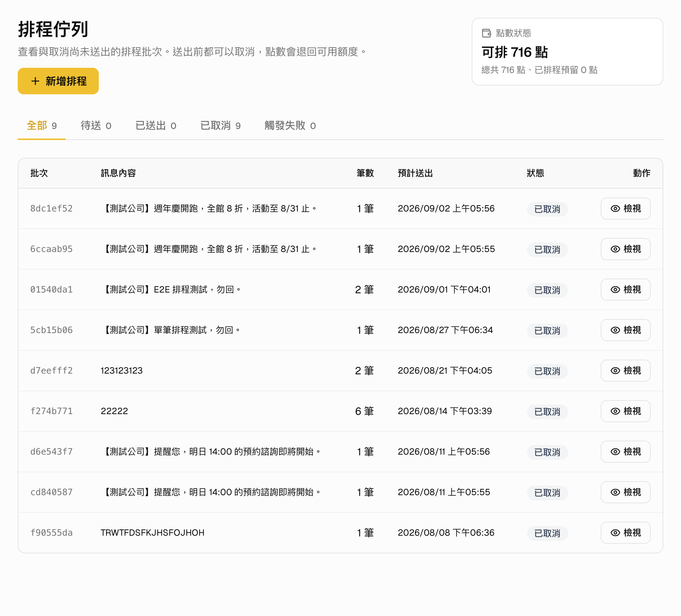This screenshot has width=681, height=616.
Task: Open 檢視 for batch 01540da1
Action: (x=625, y=290)
